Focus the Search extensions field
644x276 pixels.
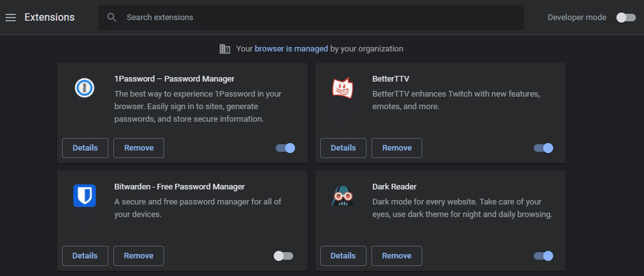[311, 18]
